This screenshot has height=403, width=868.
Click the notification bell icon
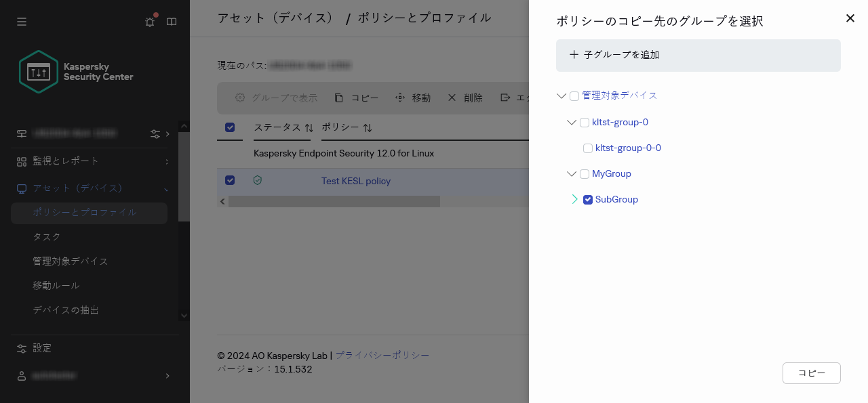pyautogui.click(x=150, y=22)
